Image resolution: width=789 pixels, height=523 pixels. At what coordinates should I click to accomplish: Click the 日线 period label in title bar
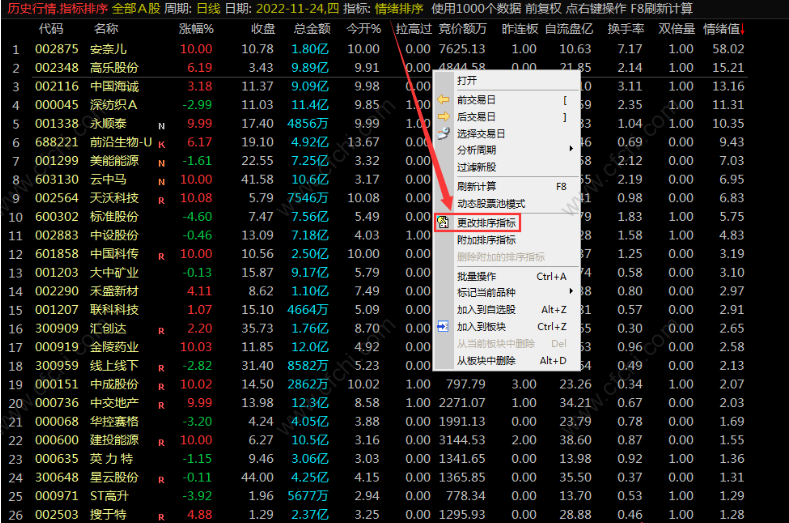click(209, 9)
